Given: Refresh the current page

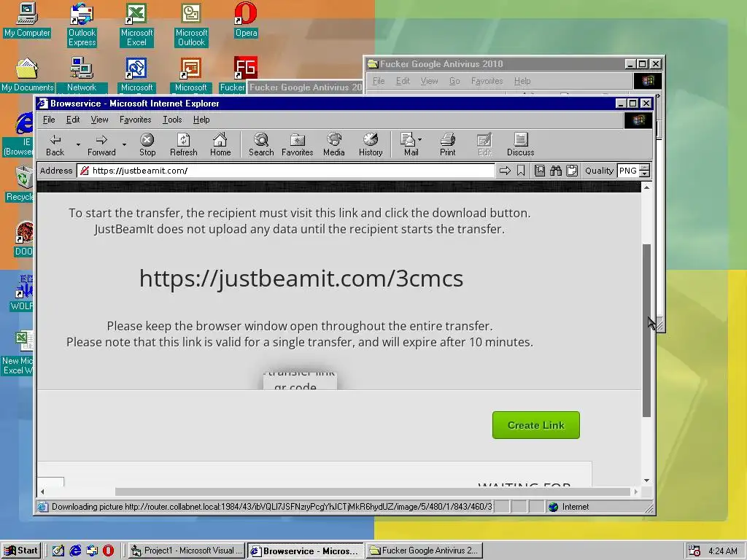Looking at the screenshot, I should point(183,145).
